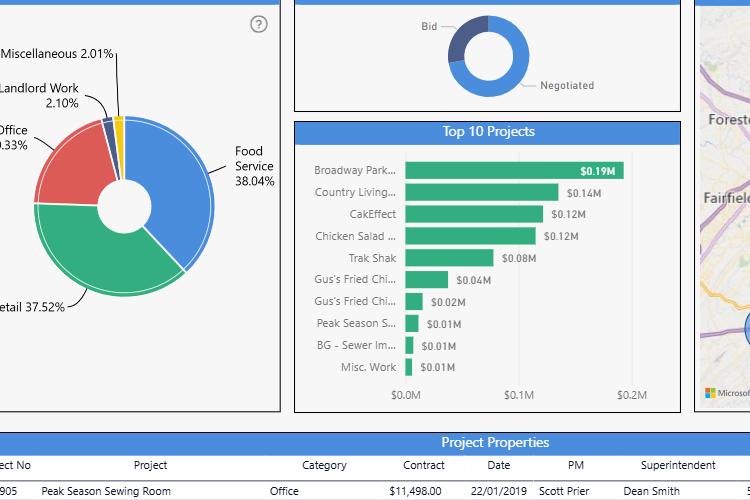Select the Trak Shak bar

(449, 258)
